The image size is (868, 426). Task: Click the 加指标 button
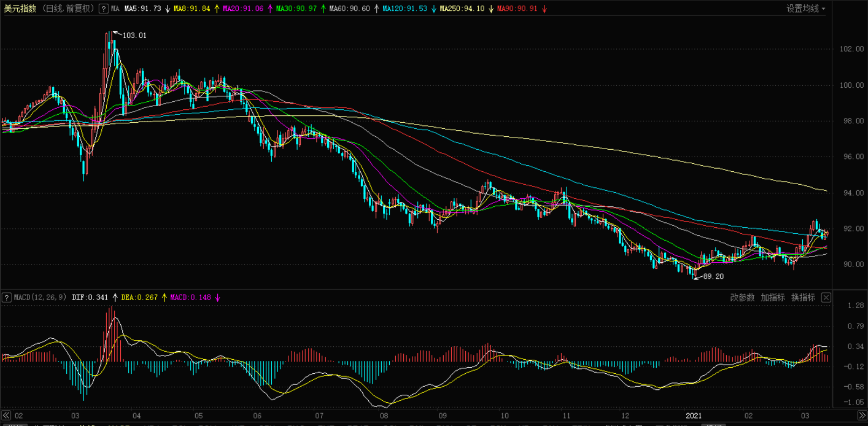pyautogui.click(x=773, y=297)
